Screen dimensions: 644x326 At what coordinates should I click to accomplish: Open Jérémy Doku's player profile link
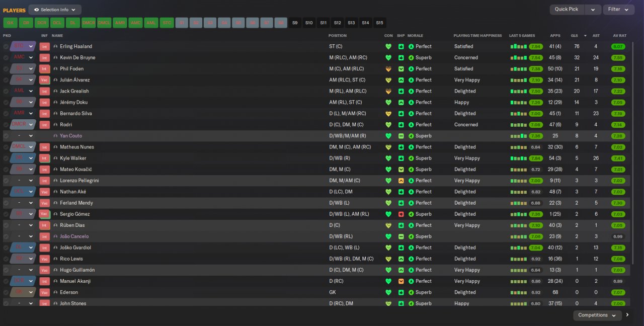coord(73,102)
